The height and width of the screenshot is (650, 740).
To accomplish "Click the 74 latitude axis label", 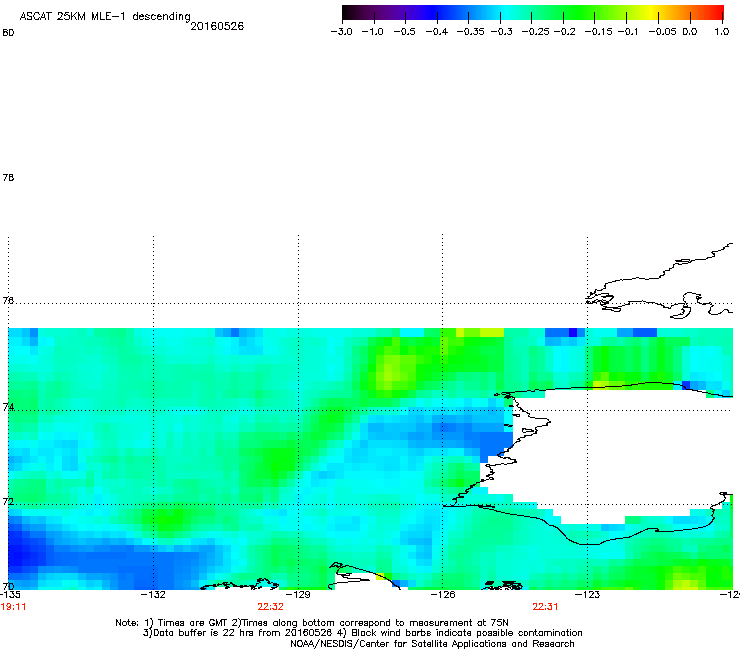I will click(x=8, y=407).
